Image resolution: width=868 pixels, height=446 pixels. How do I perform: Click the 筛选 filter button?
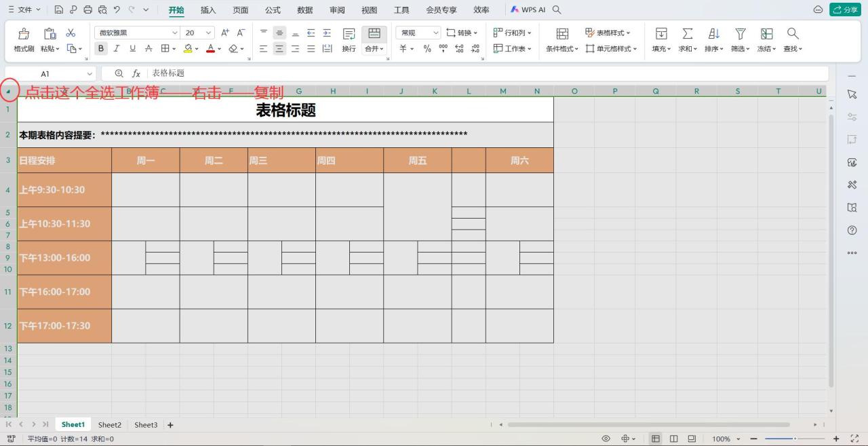point(740,40)
